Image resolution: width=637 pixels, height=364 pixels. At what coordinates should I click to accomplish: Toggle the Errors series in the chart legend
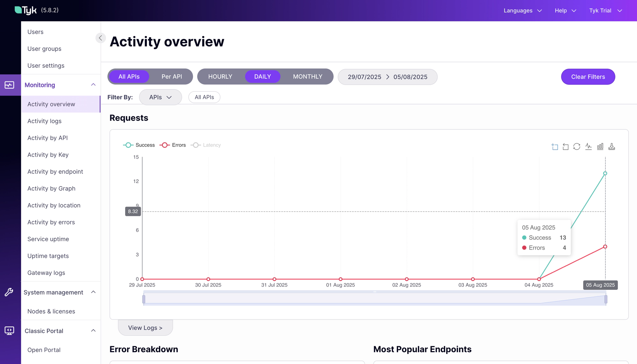173,145
